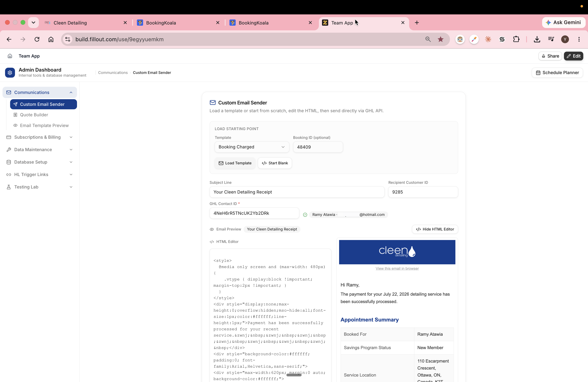The image size is (588, 382).
Task: Open Chrome's three-dot menu
Action: tap(579, 39)
